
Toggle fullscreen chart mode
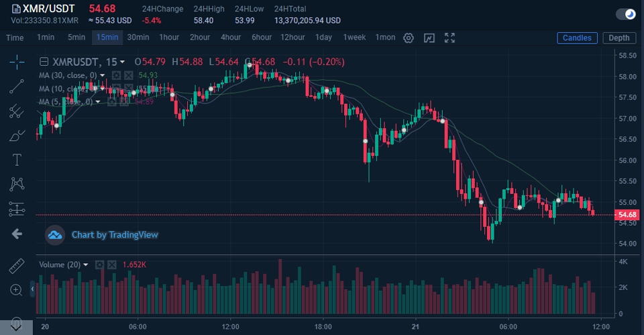pos(449,38)
